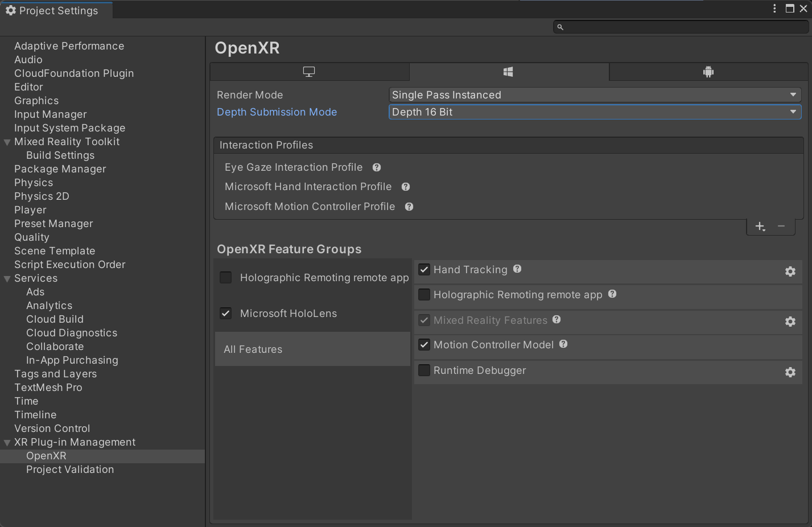Switch to the Windows UWP platform tab
Image resolution: width=812 pixels, height=527 pixels.
[x=509, y=72]
